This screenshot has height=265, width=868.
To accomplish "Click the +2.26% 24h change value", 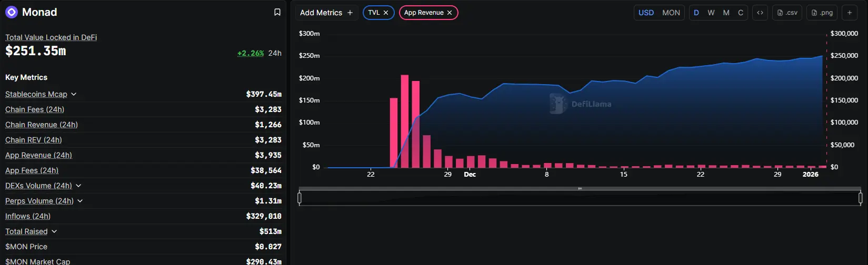I will click(251, 53).
